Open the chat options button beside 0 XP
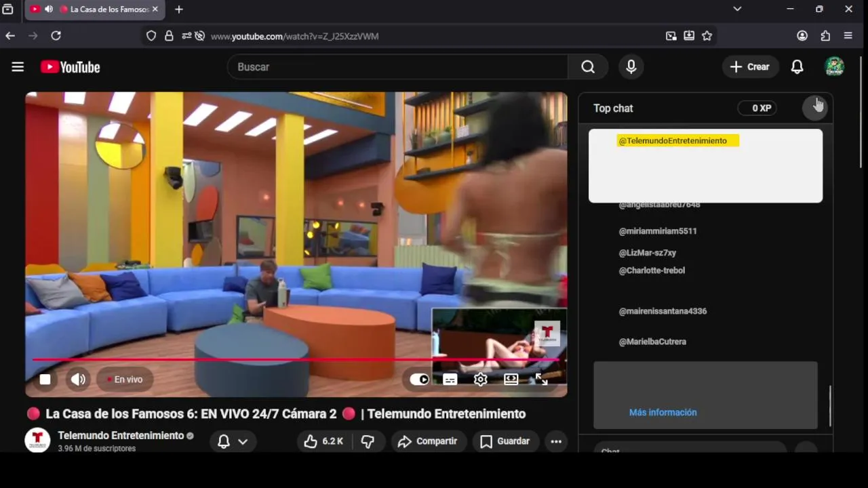This screenshot has height=488, width=868. [x=815, y=108]
